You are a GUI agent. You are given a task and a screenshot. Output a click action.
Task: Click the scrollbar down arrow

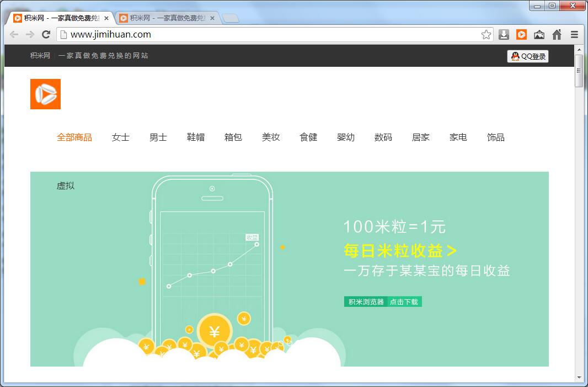[x=579, y=378]
